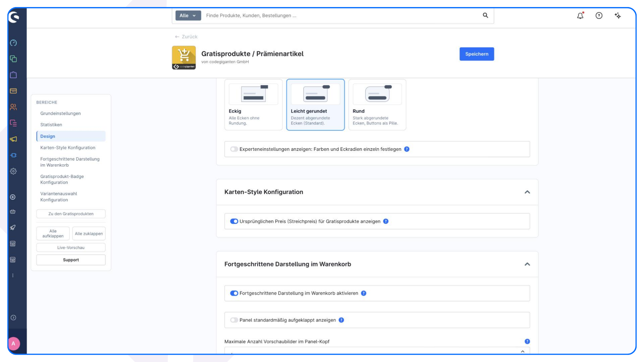Viewport: 644px width, 362px height.
Task: Expand the sidebar with the bottom arrow icon
Action: (13, 318)
